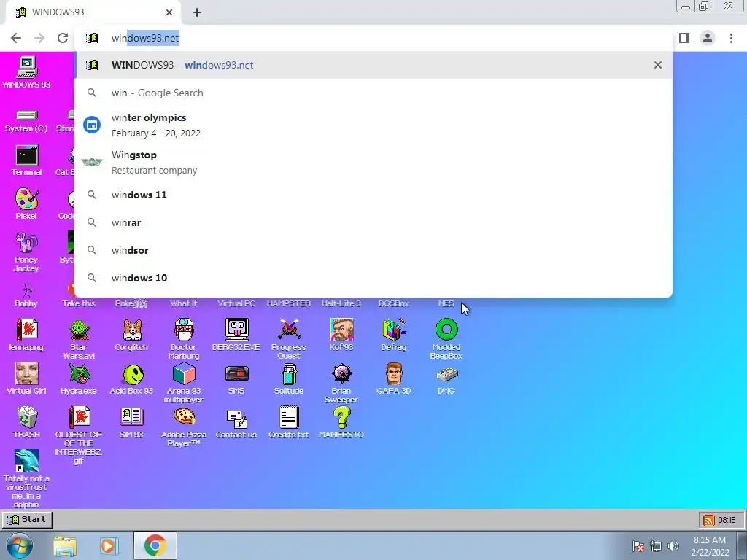Launch Solitude game icon
The width and height of the screenshot is (747, 560).
289,378
